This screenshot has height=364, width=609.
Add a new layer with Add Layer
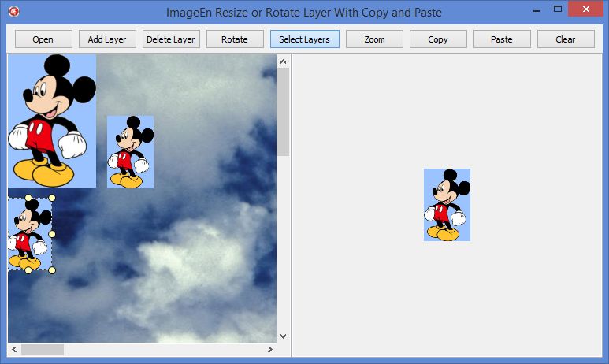coord(107,39)
